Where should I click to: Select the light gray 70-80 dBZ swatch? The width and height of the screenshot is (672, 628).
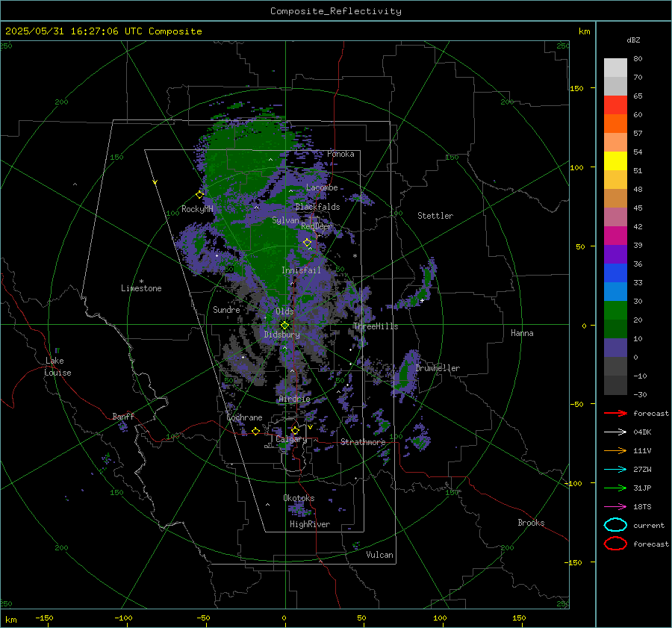click(x=615, y=68)
